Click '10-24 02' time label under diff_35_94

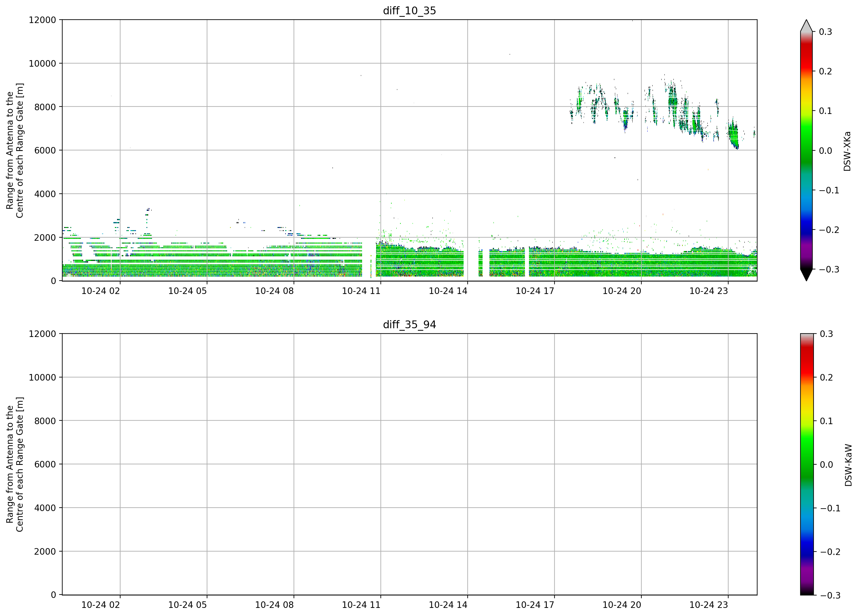(x=101, y=605)
